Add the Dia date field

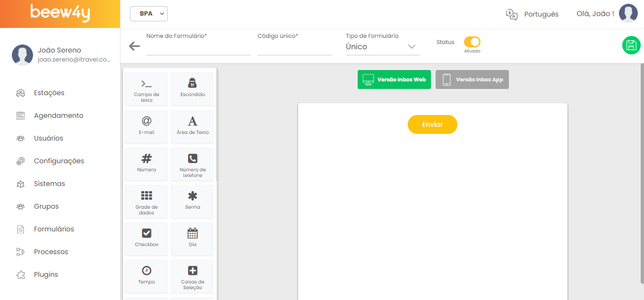192,238
